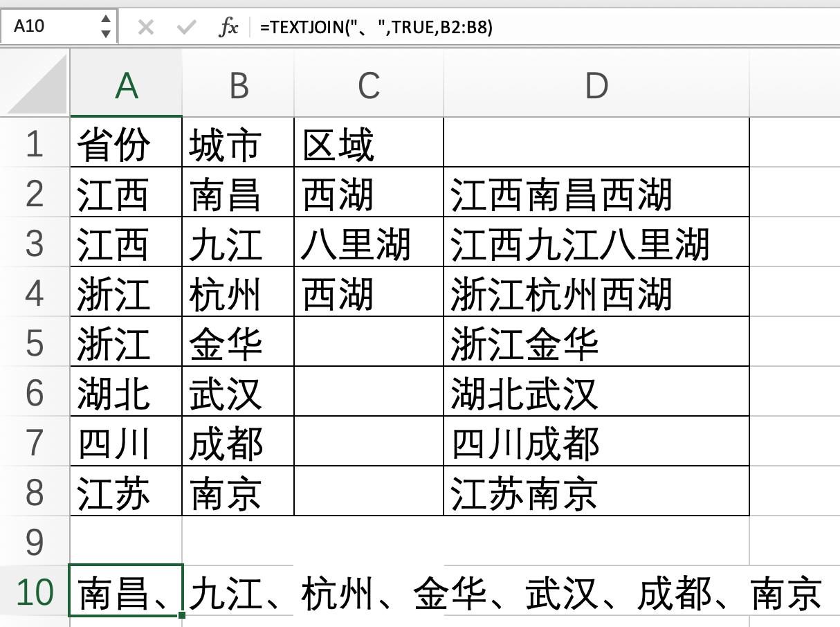Click the select-all triangle above row 1
Viewport: 840px width, 627px height.
pyautogui.click(x=35, y=83)
